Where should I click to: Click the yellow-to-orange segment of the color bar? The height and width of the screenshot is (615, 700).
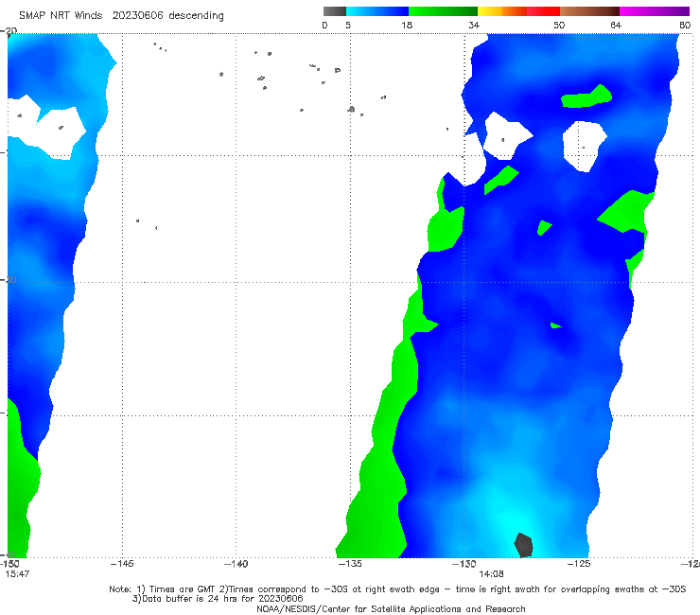coord(501,11)
